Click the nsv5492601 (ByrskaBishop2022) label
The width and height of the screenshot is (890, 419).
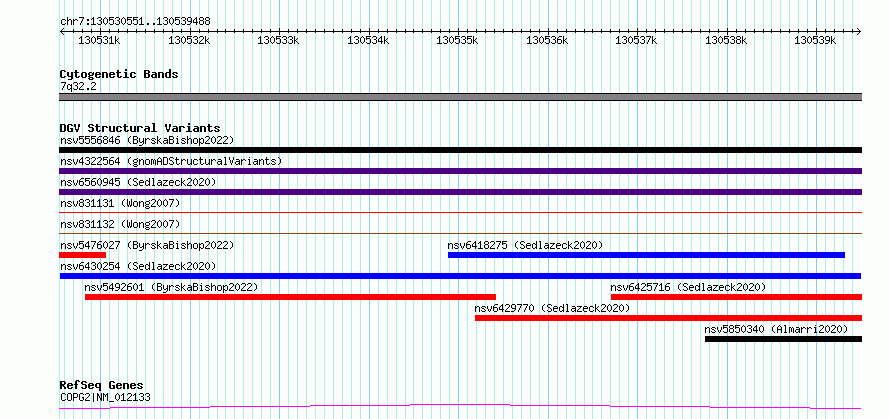pyautogui.click(x=171, y=287)
